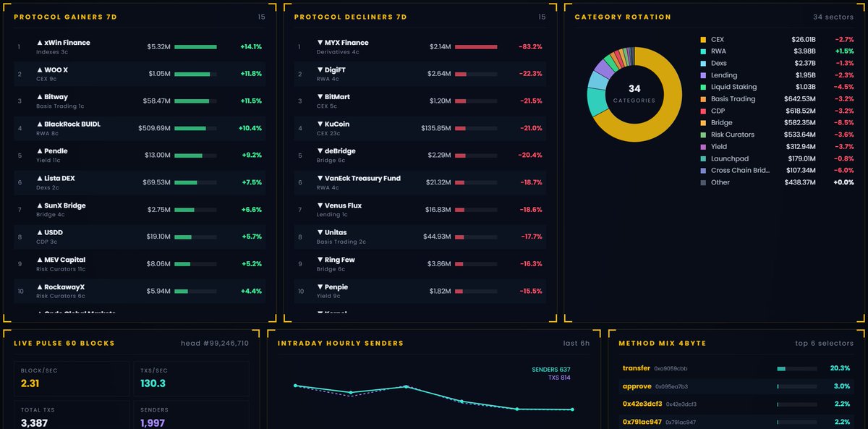Viewport: 868px width, 429px height.
Task: Select BlackRock BUIDL in gainers
Action: (x=72, y=124)
